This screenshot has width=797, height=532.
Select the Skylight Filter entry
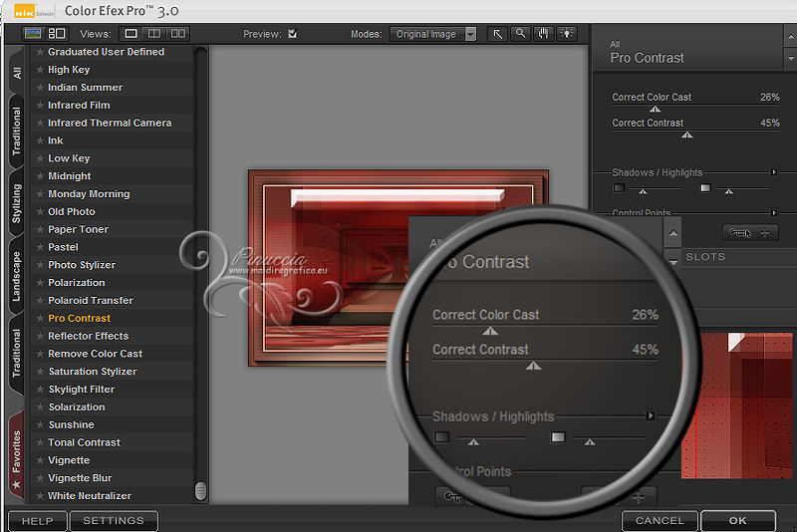[x=82, y=390]
